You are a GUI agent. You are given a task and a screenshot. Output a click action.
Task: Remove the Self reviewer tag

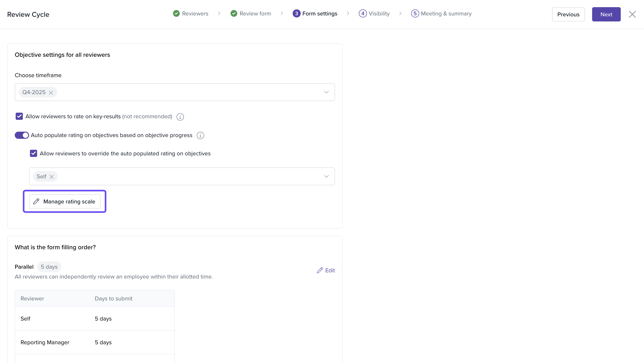[x=52, y=177]
